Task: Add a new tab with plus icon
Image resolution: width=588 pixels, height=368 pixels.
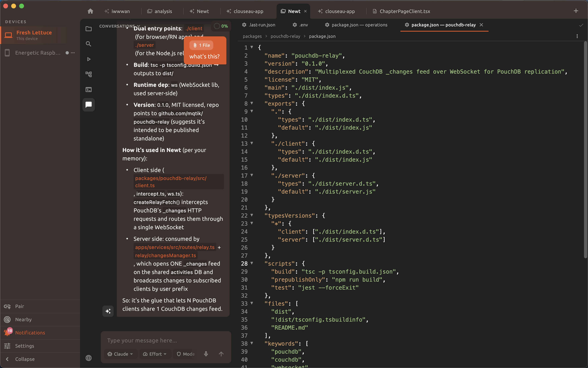Action: 576,11
